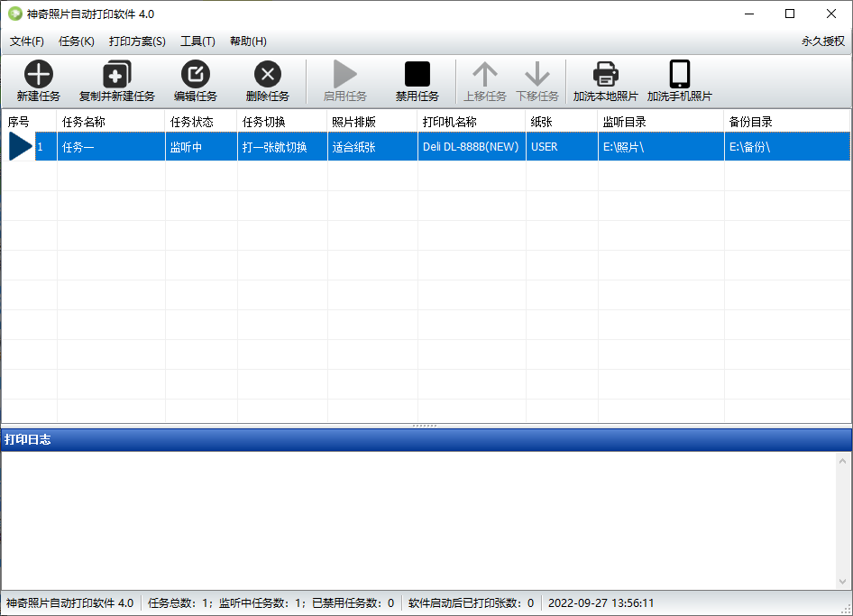Viewport: 853px width, 616px height.
Task: Select the 任务一 name cell
Action: point(111,147)
